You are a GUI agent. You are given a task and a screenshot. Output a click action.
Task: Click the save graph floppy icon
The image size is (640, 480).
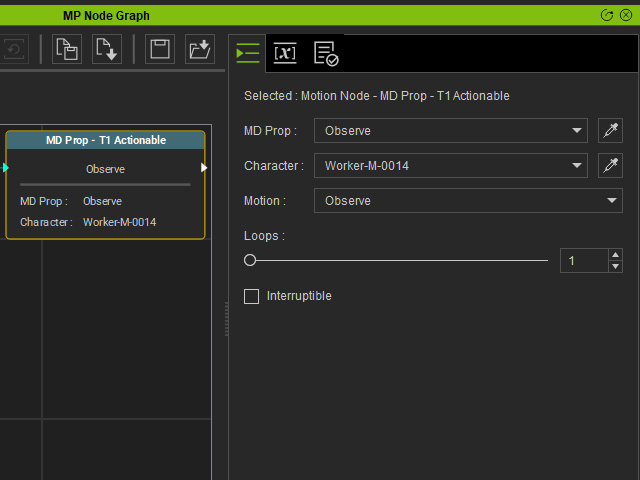pos(160,49)
